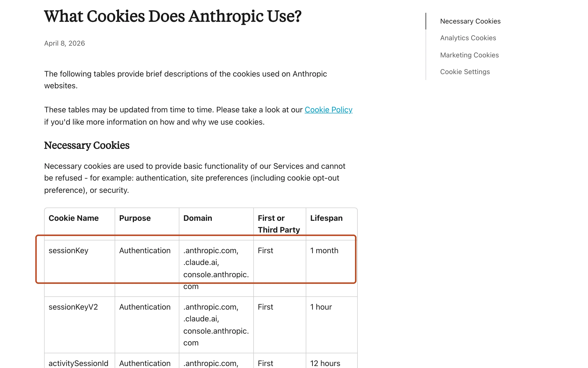Click the Domain column header

(197, 218)
